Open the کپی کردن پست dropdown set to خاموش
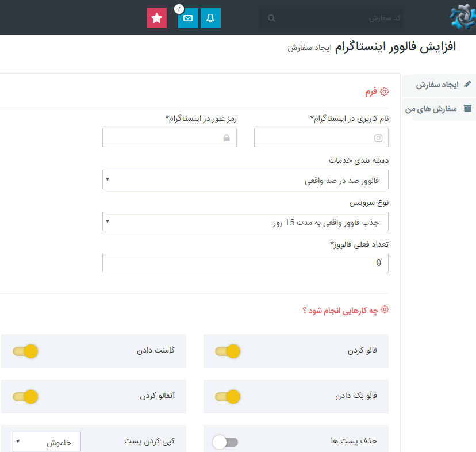Image resolution: width=476 pixels, height=452 pixels. [47, 442]
